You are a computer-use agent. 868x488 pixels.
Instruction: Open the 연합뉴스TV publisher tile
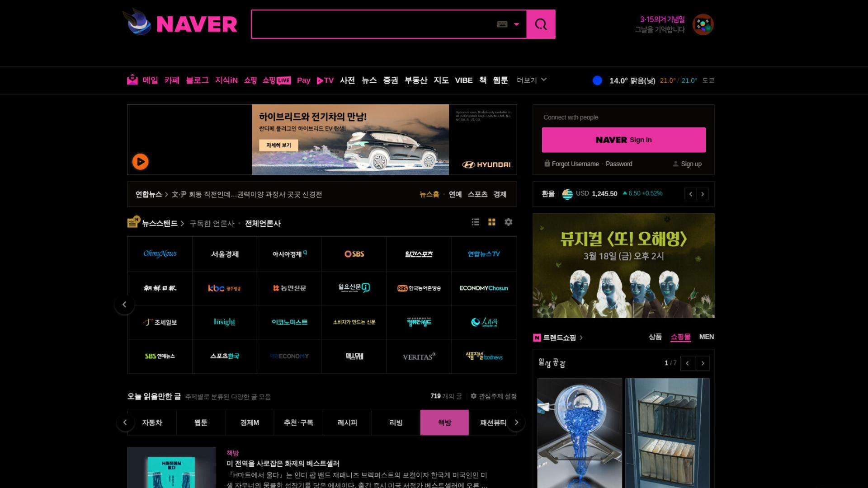[x=484, y=254]
